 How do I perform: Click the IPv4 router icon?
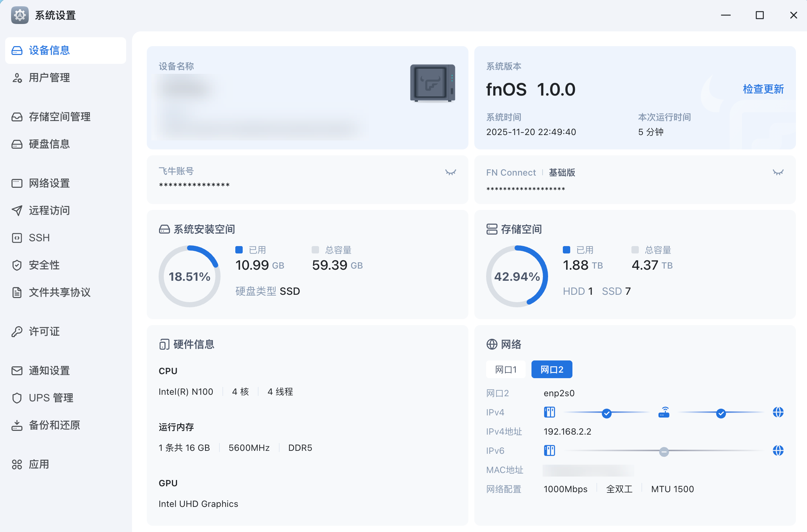(664, 412)
